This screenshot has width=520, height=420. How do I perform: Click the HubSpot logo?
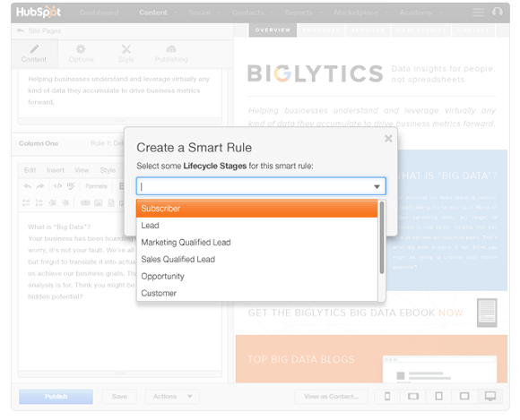point(39,13)
